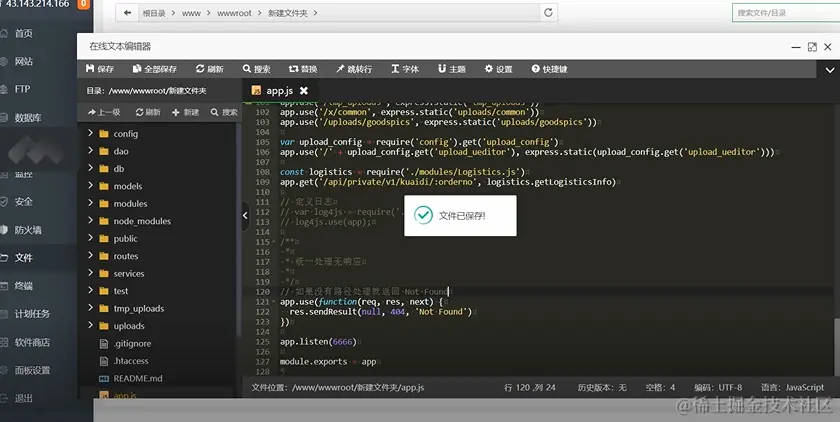
Task: Collapse the file tree sidebar handle
Action: [x=245, y=216]
